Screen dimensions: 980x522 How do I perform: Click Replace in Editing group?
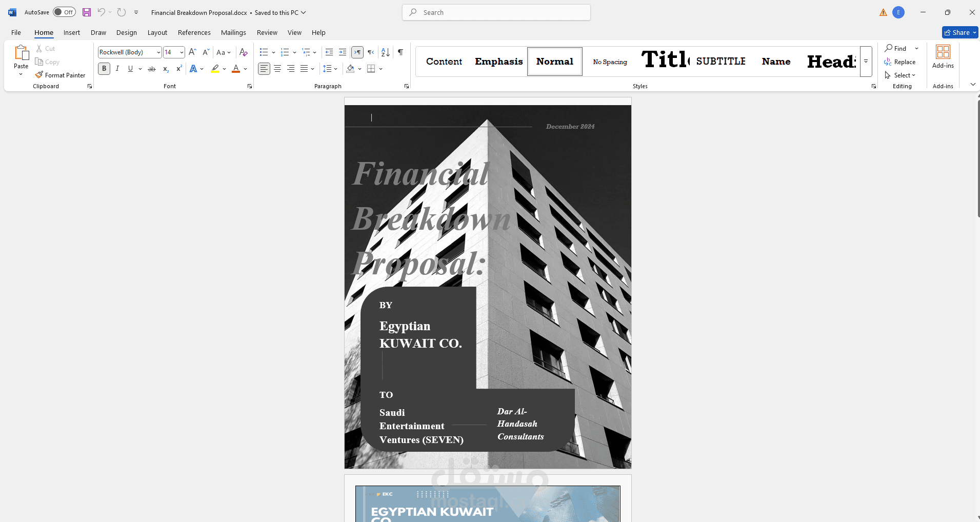(901, 62)
